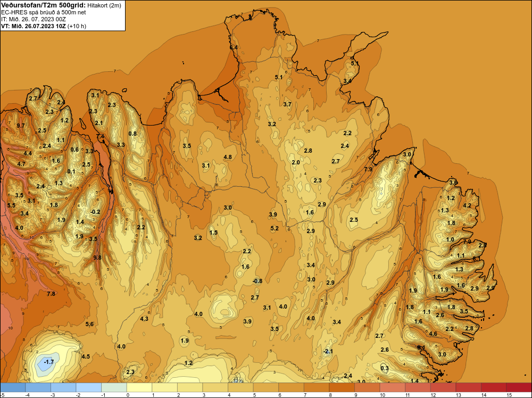Select the 1.5 temperature value
Screen dimensions: 532x398
213,233
